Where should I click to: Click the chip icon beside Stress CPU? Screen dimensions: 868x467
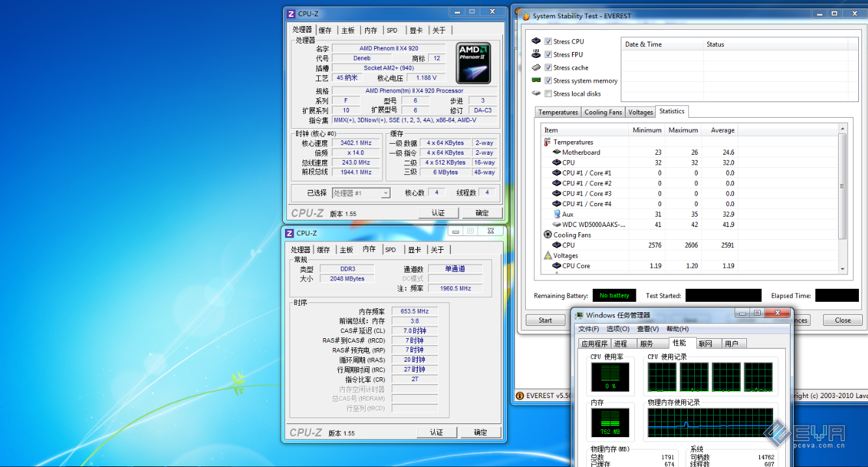536,41
